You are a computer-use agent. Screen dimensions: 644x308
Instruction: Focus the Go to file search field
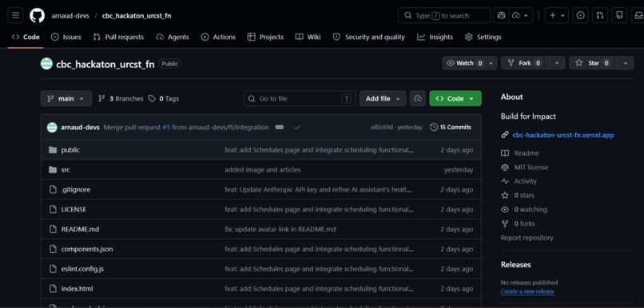pyautogui.click(x=300, y=98)
